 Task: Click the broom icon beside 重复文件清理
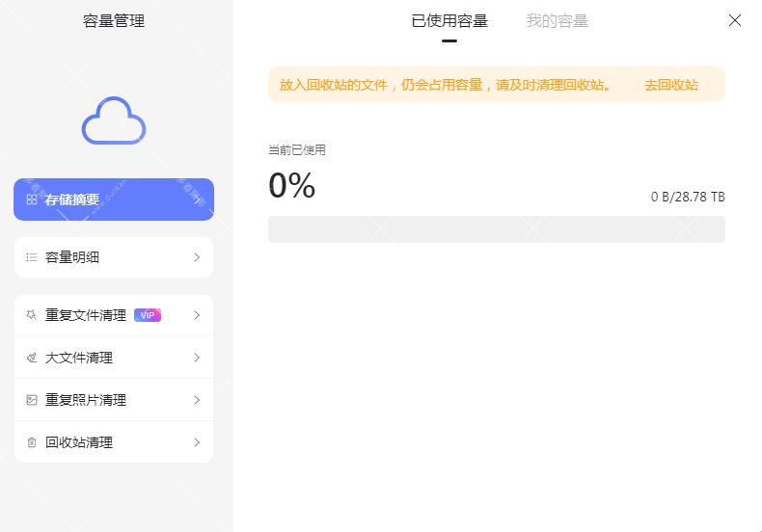pos(32,315)
